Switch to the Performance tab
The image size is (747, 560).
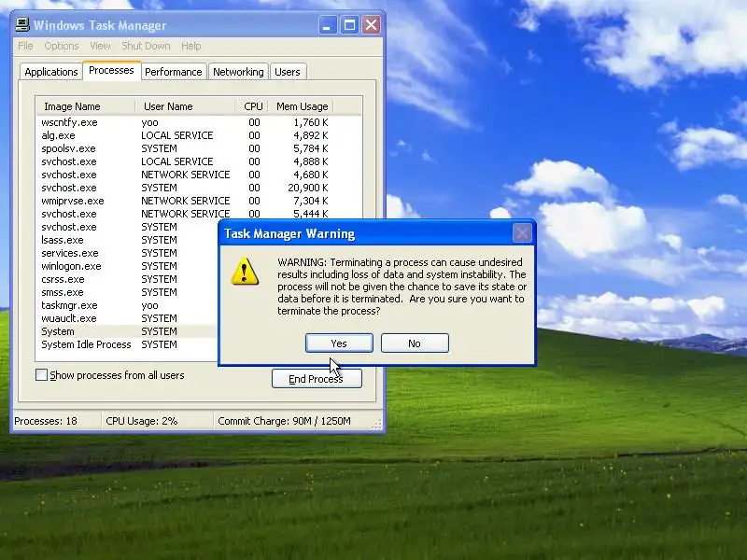pos(174,72)
